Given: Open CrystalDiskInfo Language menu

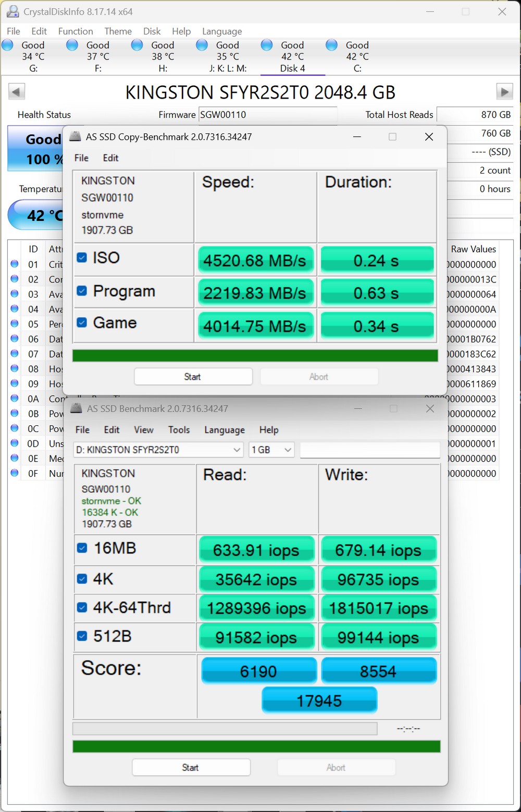Looking at the screenshot, I should point(222,31).
